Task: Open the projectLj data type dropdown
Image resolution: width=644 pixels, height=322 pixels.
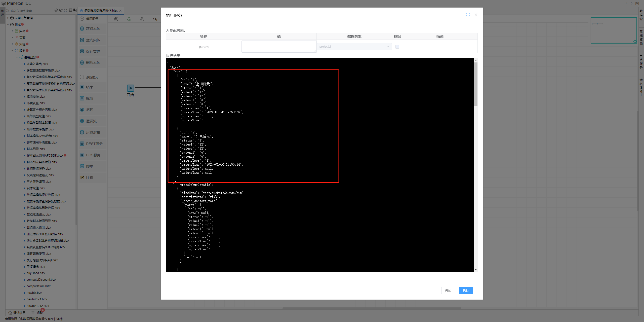Action: click(354, 47)
